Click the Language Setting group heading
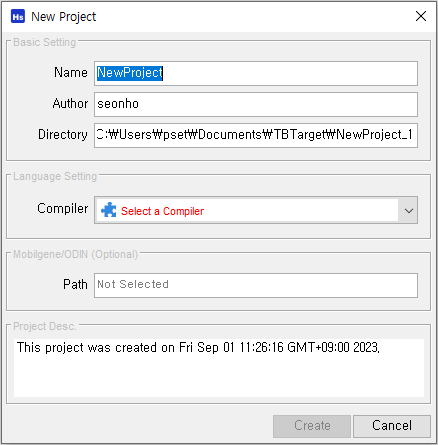 (55, 176)
